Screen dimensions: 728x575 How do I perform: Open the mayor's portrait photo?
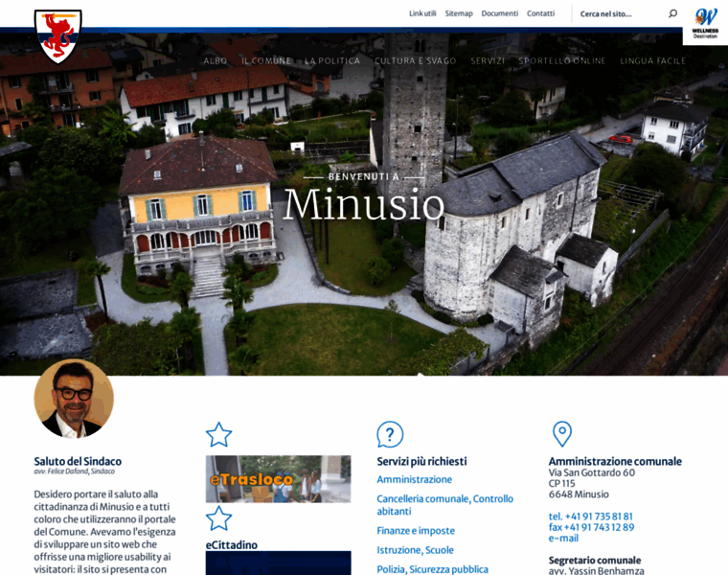(x=74, y=399)
